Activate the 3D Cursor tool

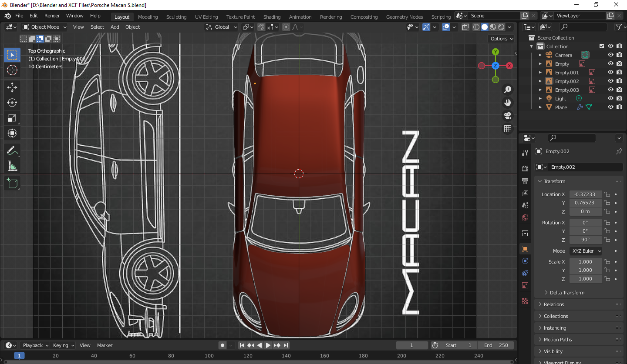[12, 70]
